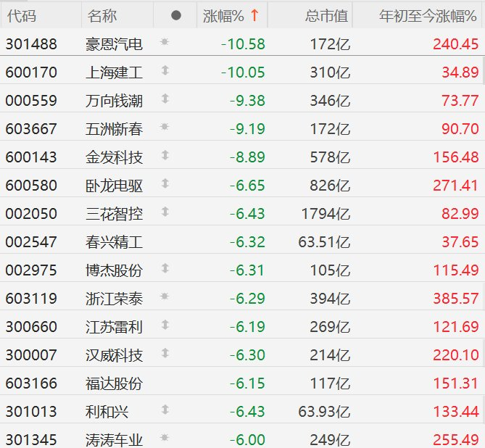Open stock 江苏雷利
This screenshot has width=485, height=448.
click(x=114, y=327)
